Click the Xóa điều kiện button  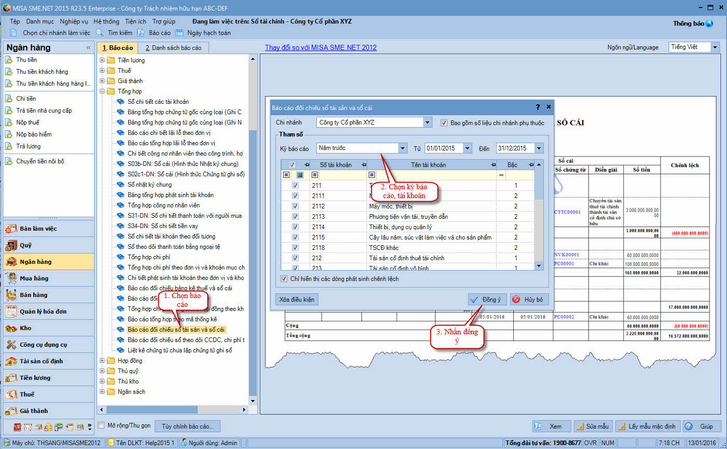[x=297, y=300]
